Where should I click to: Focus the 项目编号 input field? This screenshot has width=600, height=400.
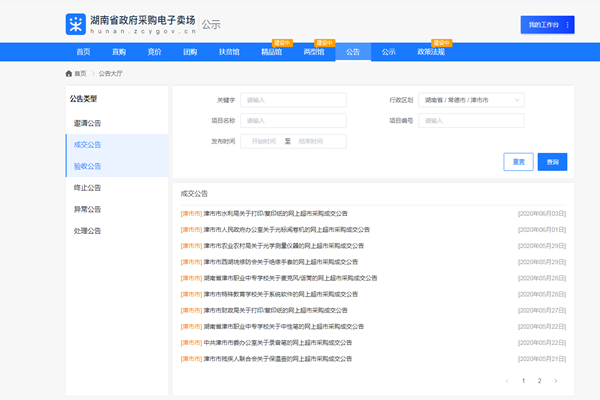pos(471,121)
